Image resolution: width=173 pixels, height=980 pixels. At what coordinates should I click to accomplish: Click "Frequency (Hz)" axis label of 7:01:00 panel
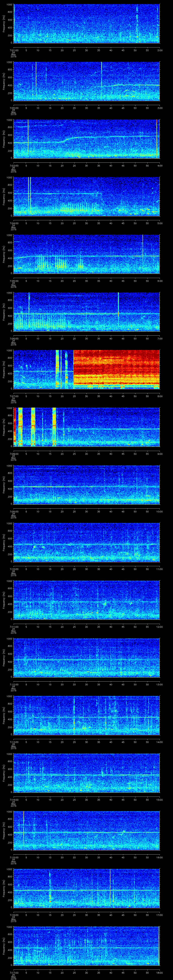[x=4, y=24]
